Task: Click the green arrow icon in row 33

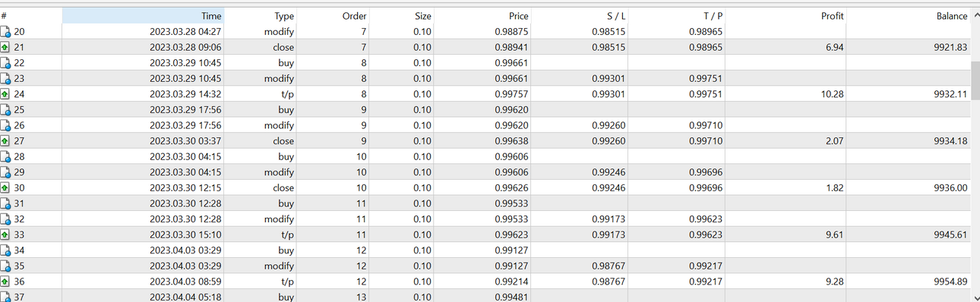Action: point(5,235)
